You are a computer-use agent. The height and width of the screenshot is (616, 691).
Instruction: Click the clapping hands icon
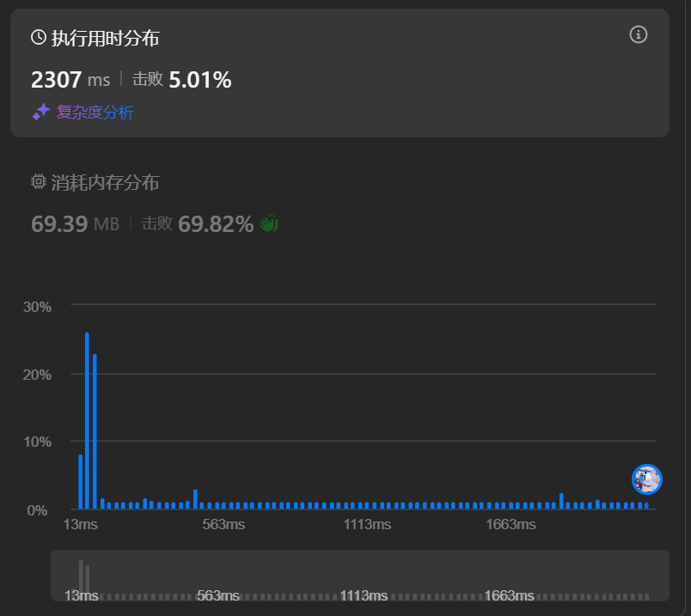(x=269, y=223)
